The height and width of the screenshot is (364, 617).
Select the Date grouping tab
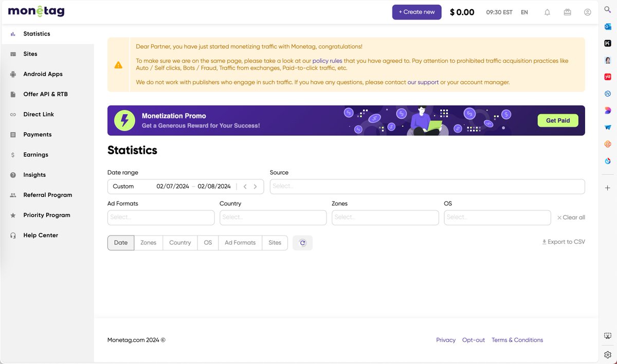(x=121, y=243)
